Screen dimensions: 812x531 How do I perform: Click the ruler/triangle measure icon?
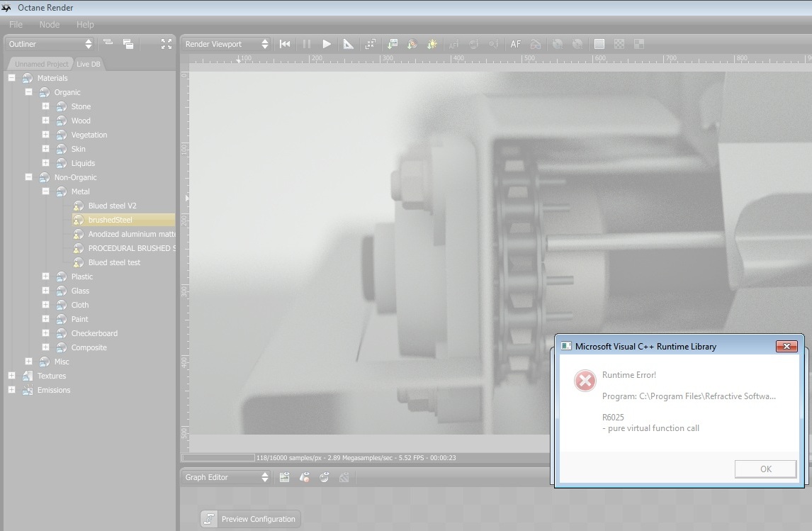coord(349,44)
